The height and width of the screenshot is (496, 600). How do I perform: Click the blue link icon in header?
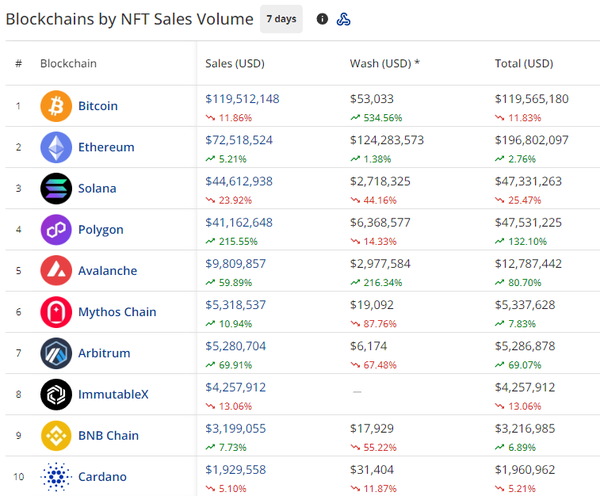click(344, 19)
